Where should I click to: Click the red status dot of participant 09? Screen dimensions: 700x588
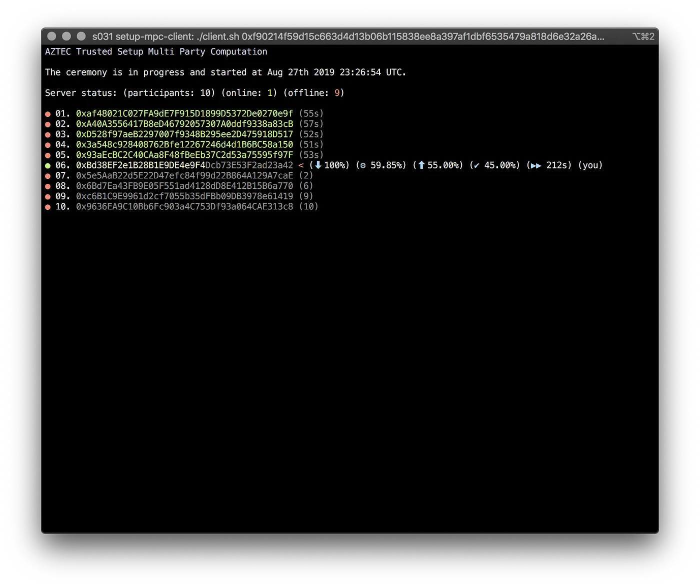pyautogui.click(x=48, y=197)
